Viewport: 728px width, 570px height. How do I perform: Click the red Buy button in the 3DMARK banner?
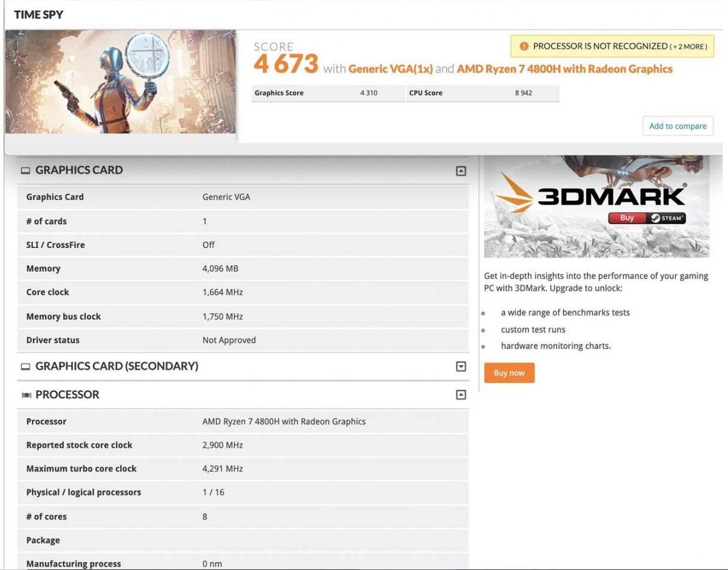[x=626, y=218]
